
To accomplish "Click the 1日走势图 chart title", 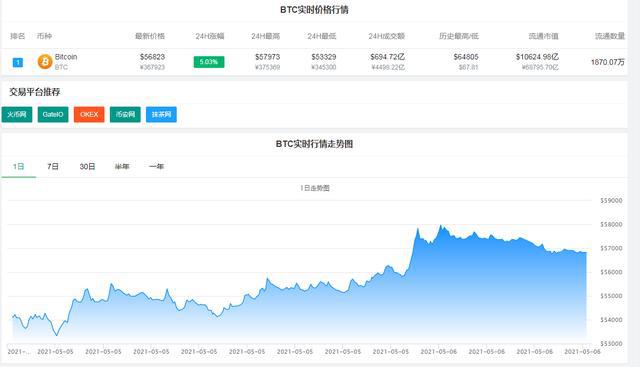I will coord(315,188).
